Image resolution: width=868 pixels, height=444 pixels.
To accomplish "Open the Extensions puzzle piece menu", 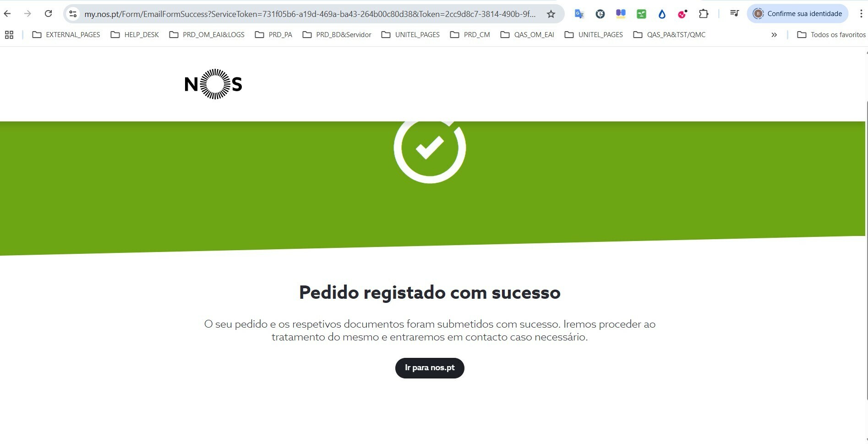I will (x=704, y=14).
